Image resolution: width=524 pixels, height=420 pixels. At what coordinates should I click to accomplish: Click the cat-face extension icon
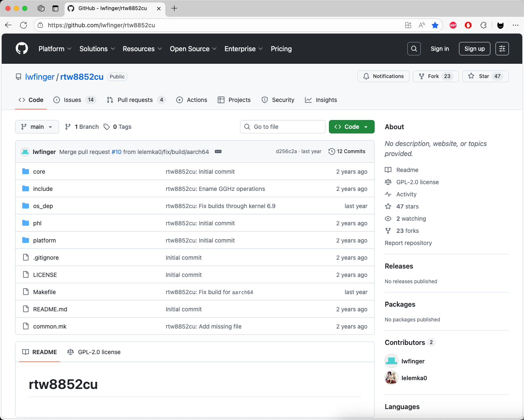pyautogui.click(x=501, y=25)
